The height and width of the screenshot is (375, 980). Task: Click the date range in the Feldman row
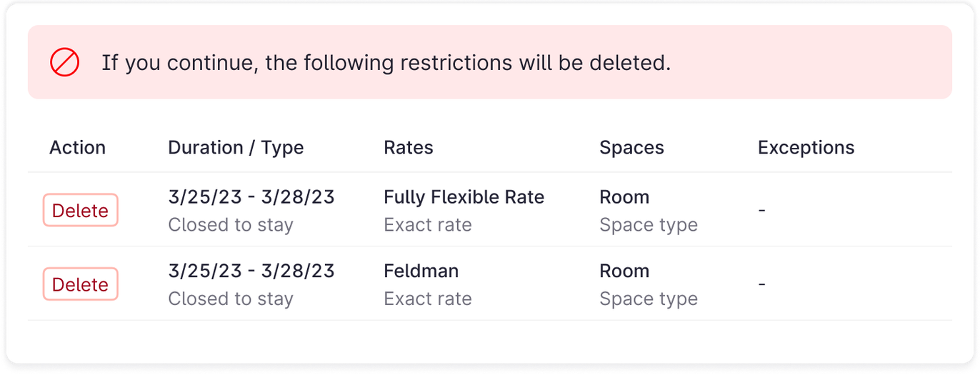point(251,271)
